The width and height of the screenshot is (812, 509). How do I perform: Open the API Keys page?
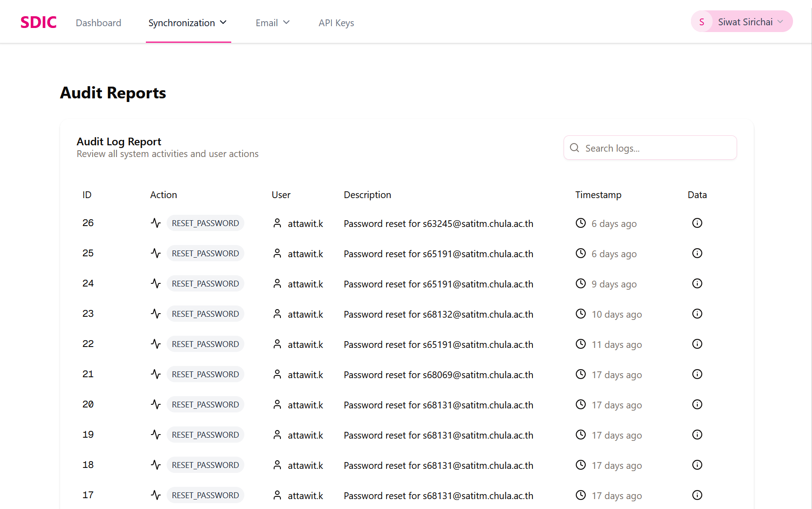pyautogui.click(x=336, y=23)
